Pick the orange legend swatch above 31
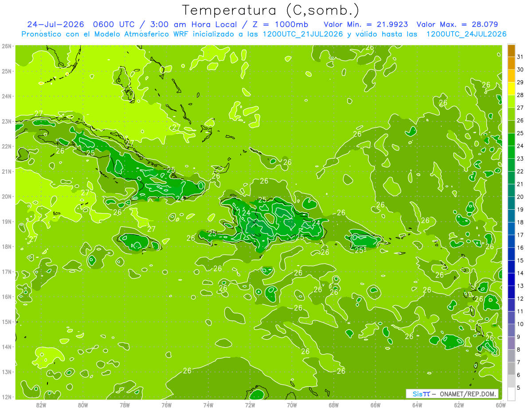532x411 pixels. coord(511,51)
